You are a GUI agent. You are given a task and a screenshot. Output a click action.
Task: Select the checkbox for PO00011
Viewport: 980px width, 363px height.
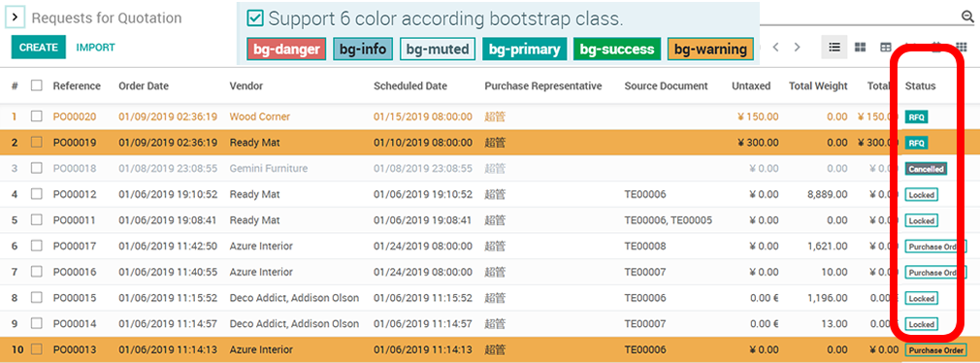coord(37,220)
